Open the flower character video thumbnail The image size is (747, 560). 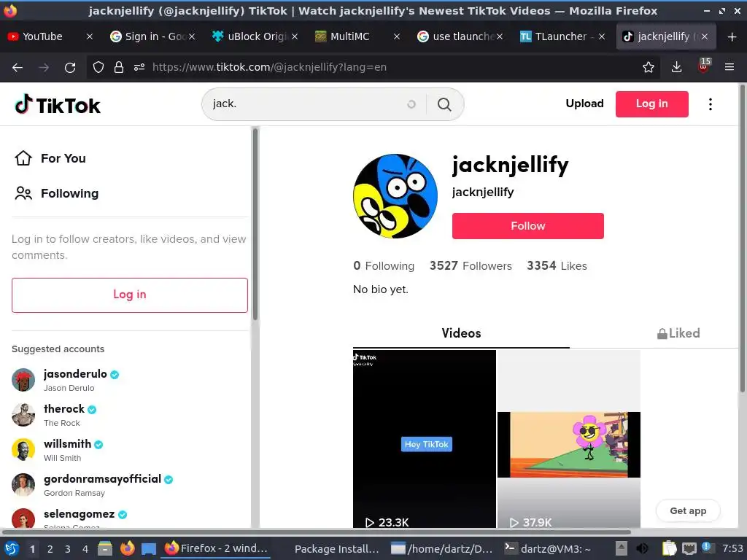569,439
